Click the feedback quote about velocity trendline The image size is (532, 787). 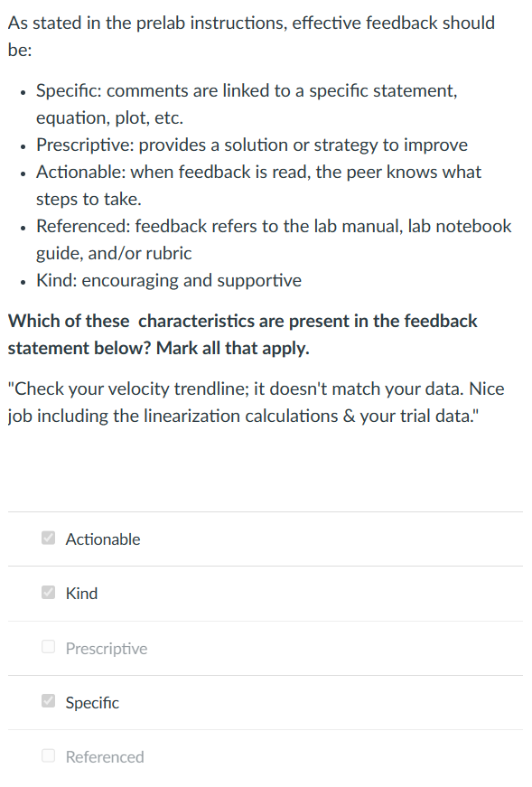[x=255, y=402]
